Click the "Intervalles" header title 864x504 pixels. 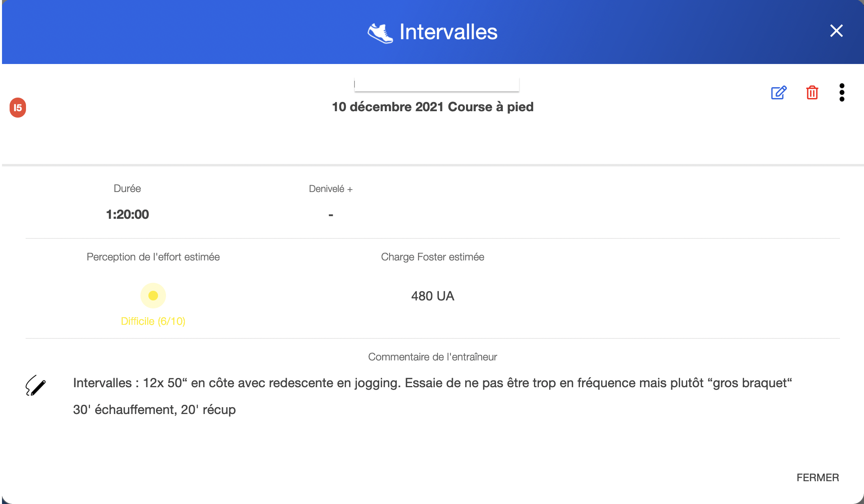coord(448,32)
